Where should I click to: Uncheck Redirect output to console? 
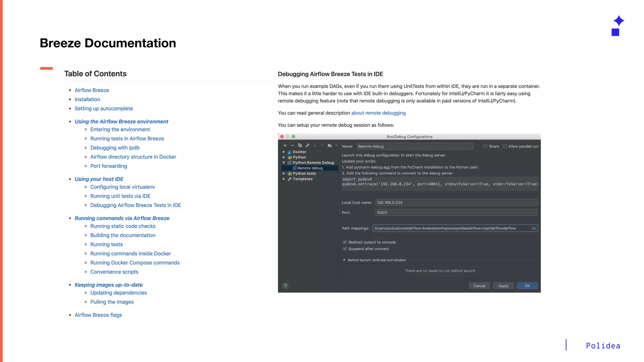pos(345,242)
